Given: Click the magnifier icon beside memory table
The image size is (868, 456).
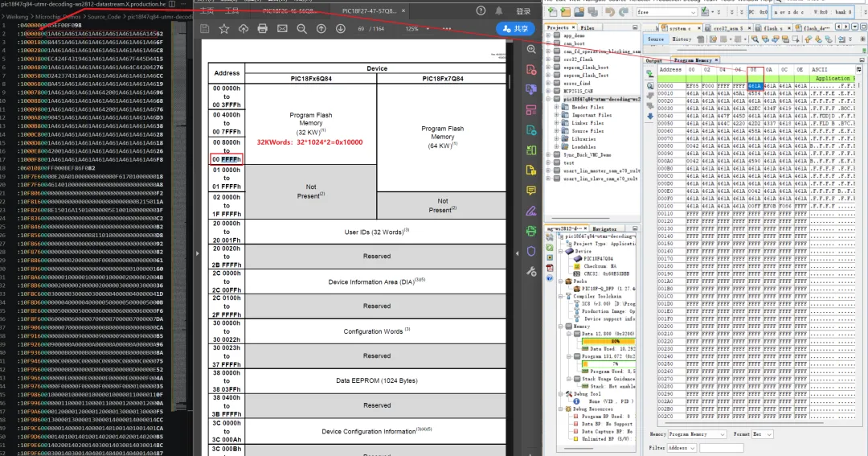Looking at the screenshot, I should click(650, 86).
